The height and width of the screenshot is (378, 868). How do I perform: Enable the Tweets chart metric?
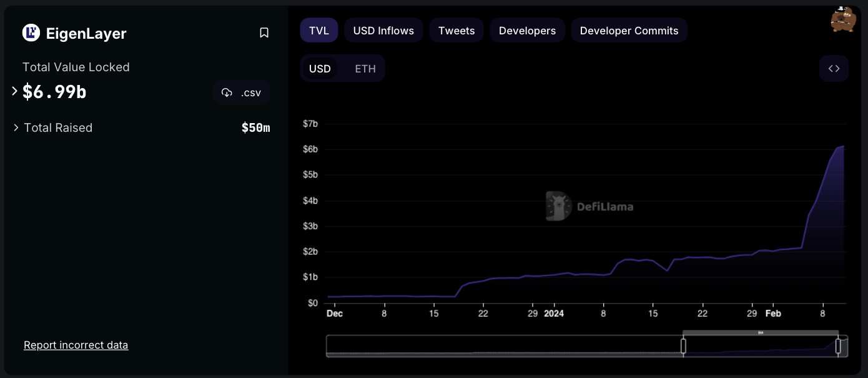(456, 31)
